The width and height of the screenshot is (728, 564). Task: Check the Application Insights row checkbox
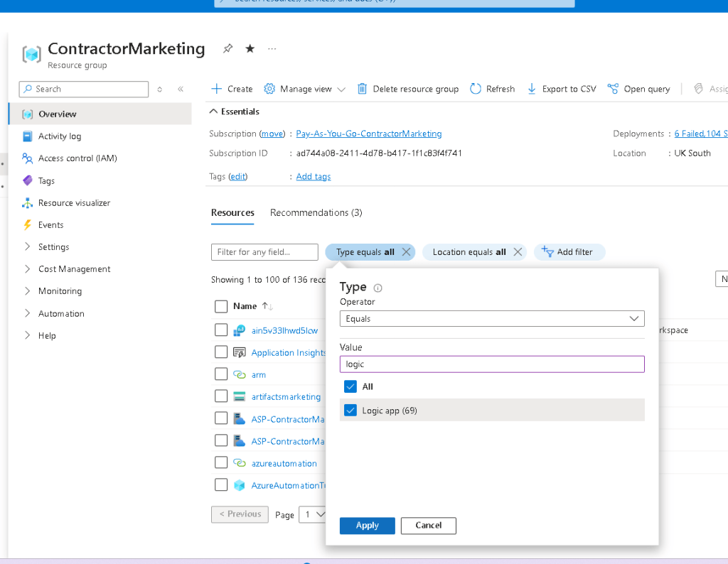pyautogui.click(x=221, y=352)
